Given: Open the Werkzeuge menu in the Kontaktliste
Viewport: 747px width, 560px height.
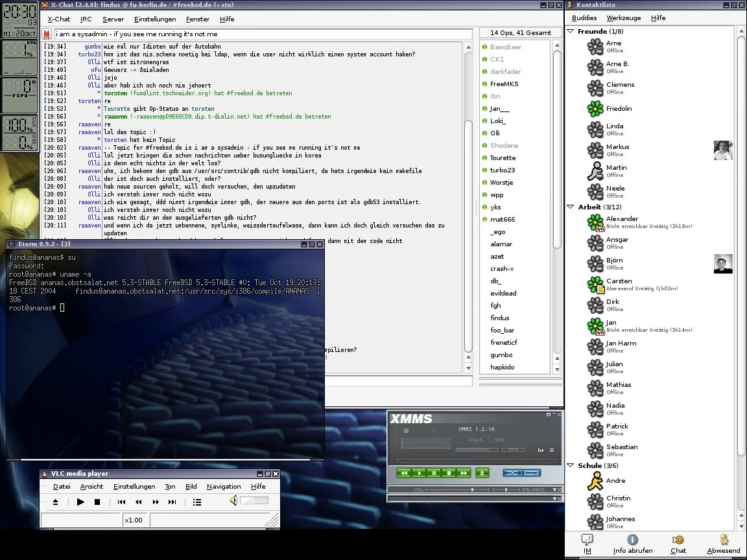Looking at the screenshot, I should tap(624, 18).
